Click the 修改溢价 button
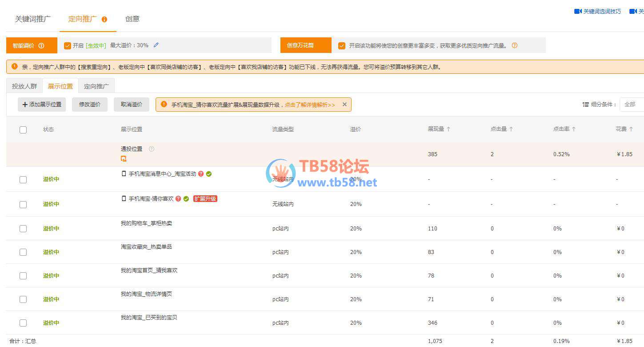 (90, 105)
